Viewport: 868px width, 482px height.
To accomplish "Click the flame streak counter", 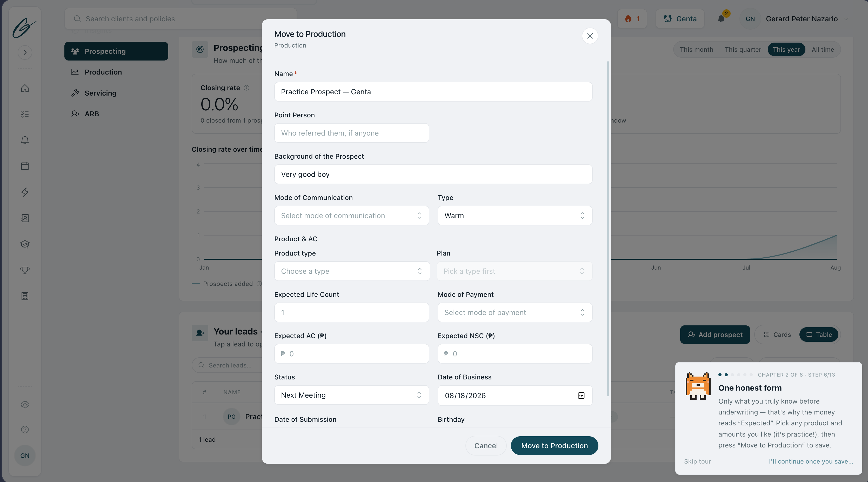I will 632,18.
